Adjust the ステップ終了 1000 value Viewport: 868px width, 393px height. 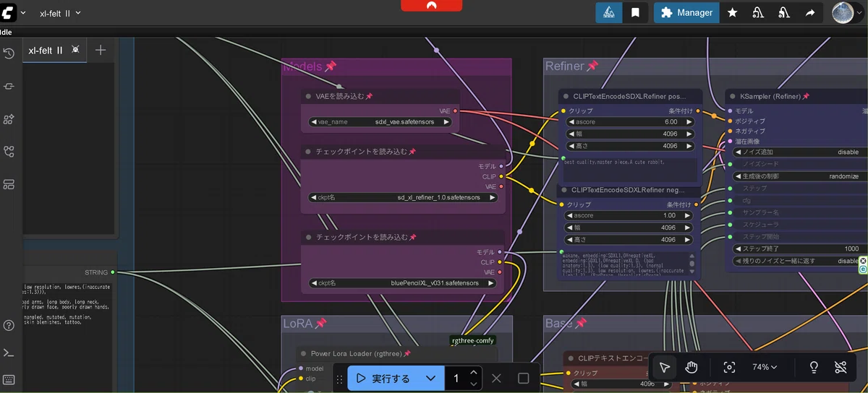tap(799, 249)
